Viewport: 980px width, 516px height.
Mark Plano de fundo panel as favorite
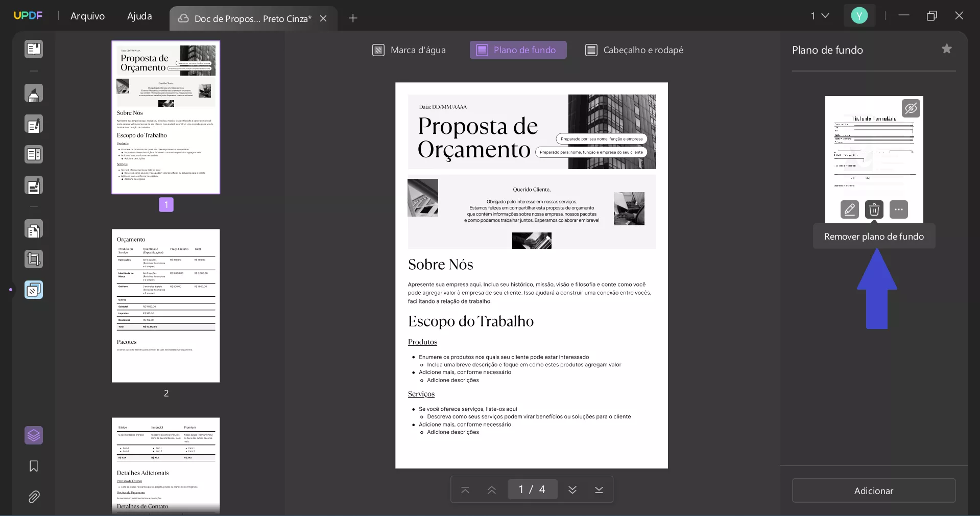[x=946, y=49]
